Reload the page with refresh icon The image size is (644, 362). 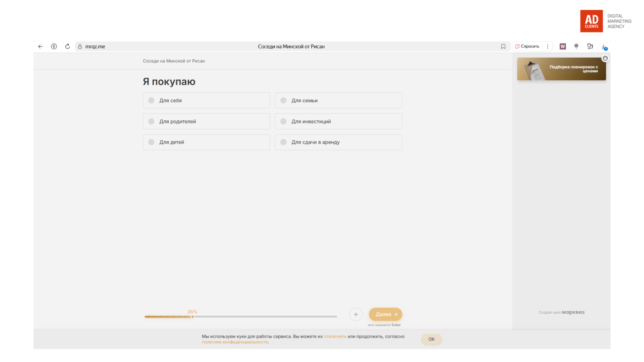point(67,46)
